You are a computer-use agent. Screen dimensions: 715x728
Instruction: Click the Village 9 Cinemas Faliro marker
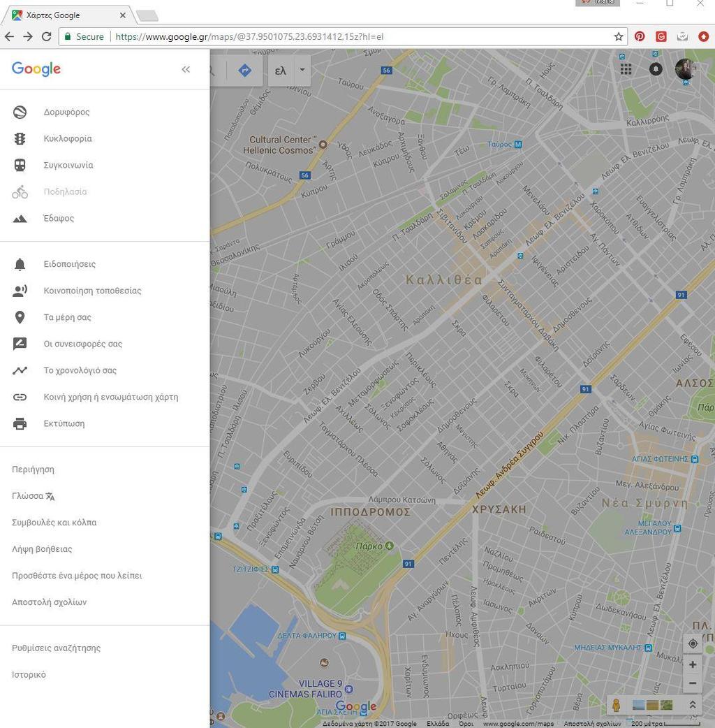point(349,689)
